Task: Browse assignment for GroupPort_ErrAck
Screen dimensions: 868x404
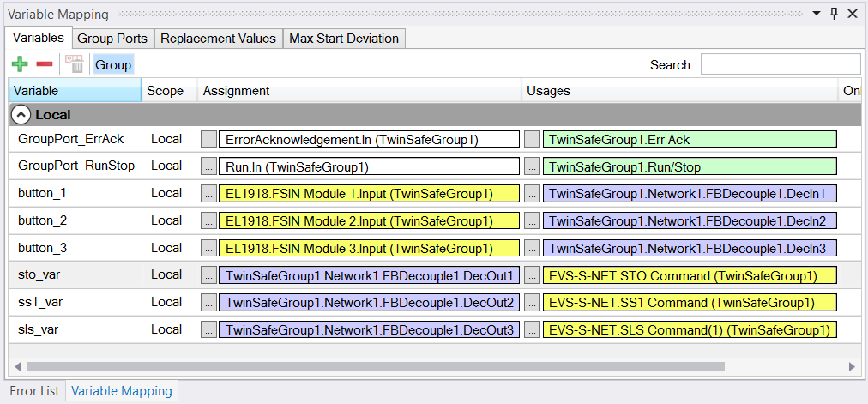Action: pos(208,140)
